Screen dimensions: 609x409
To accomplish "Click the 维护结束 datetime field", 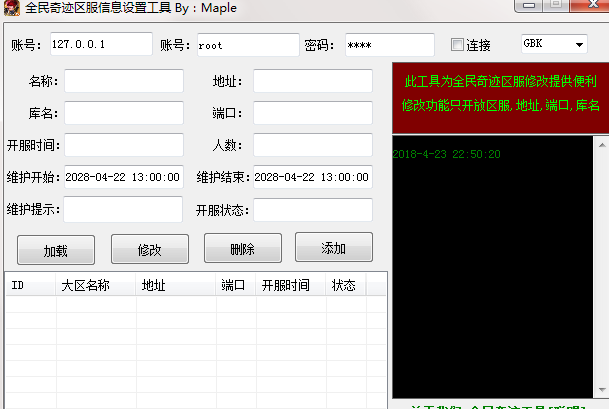I will pyautogui.click(x=313, y=177).
